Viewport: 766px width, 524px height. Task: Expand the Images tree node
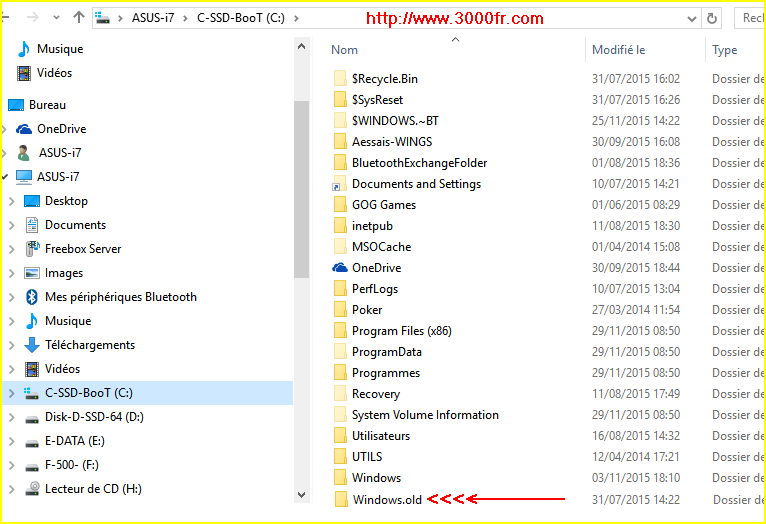tap(12, 273)
